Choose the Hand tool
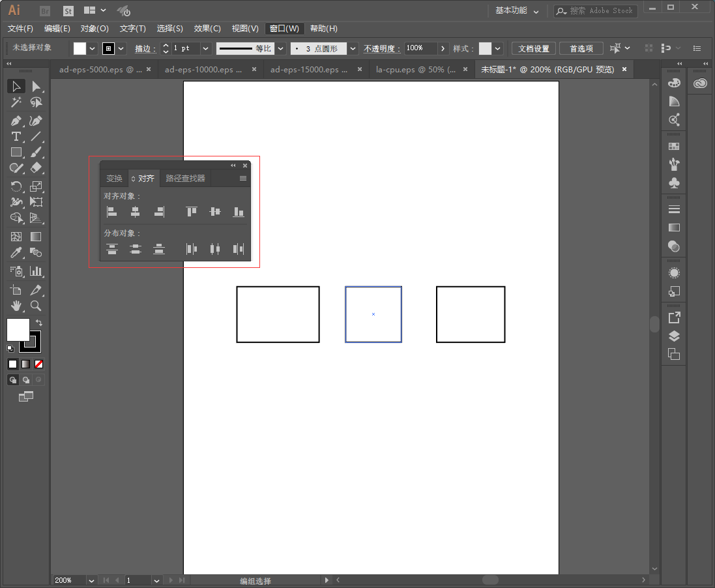715x588 pixels. tap(16, 306)
